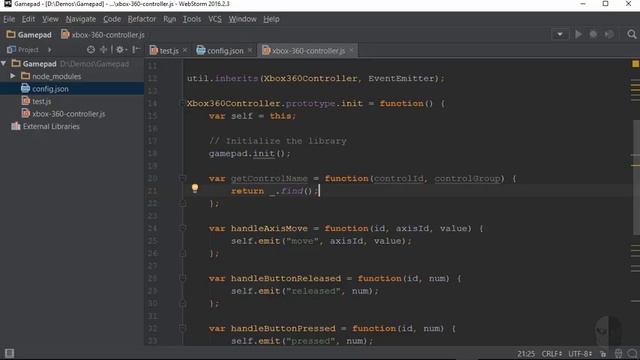Click Collapse All icon in Project panel
This screenshot has width=640, height=360.
coord(104,50)
